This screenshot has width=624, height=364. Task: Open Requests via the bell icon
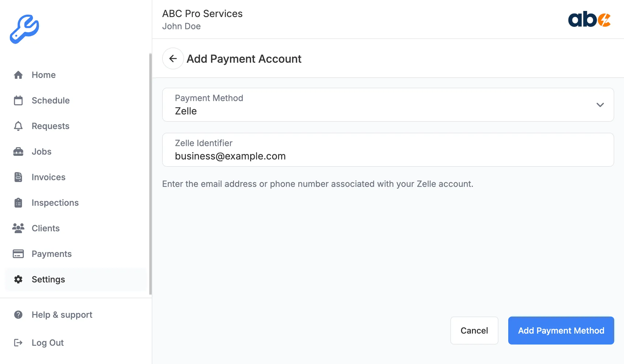coord(19,126)
